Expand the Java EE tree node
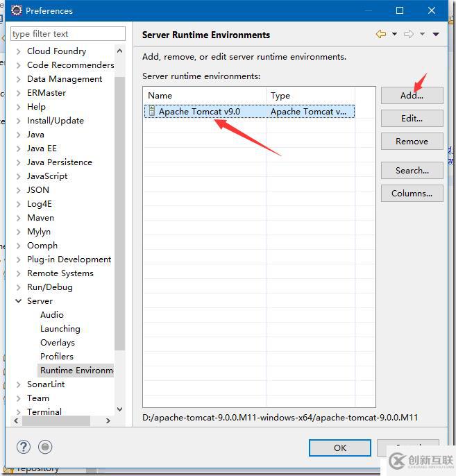This screenshot has width=456, height=476. [x=19, y=148]
